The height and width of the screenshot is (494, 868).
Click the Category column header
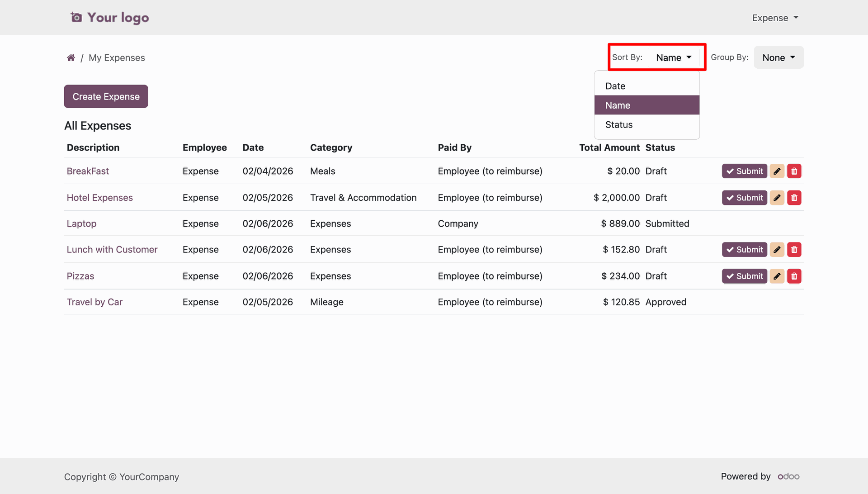coord(331,147)
